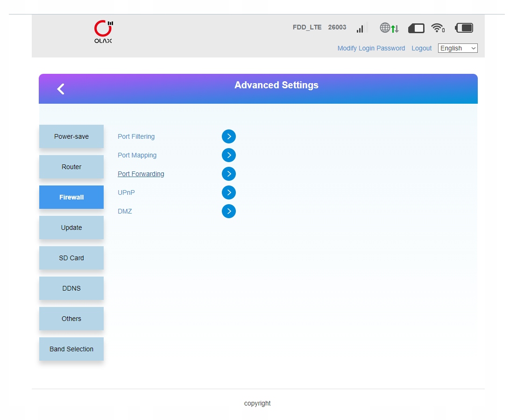
Task: Select the Firewall tab
Action: click(x=71, y=197)
